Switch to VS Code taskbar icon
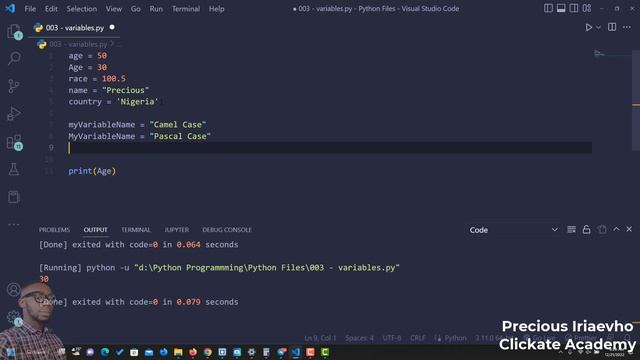The height and width of the screenshot is (360, 640). (296, 352)
